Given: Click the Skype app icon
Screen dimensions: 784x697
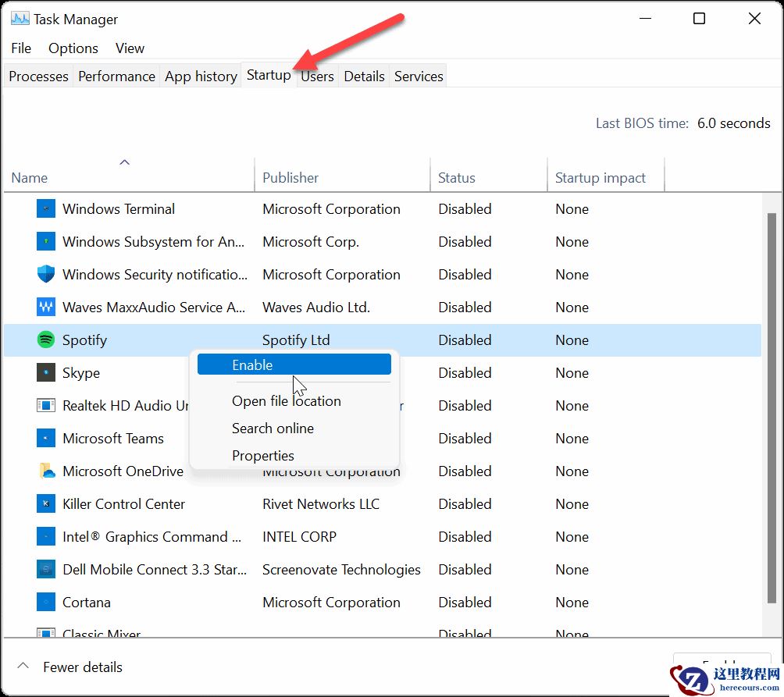Looking at the screenshot, I should point(46,372).
